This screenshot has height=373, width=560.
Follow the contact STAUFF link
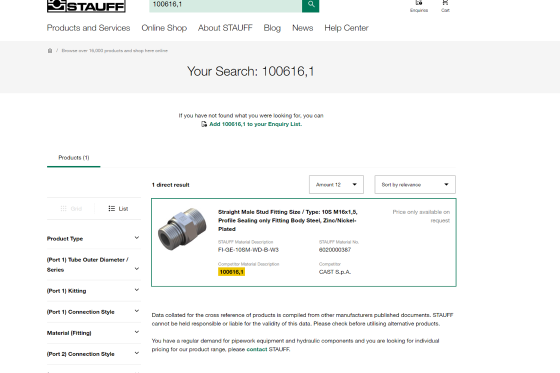(x=257, y=349)
